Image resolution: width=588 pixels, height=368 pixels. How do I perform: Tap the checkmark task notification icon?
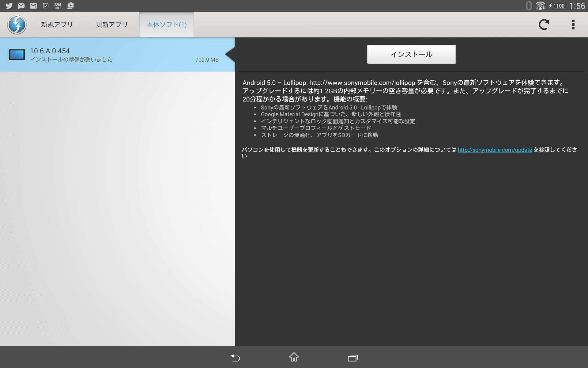click(x=46, y=6)
